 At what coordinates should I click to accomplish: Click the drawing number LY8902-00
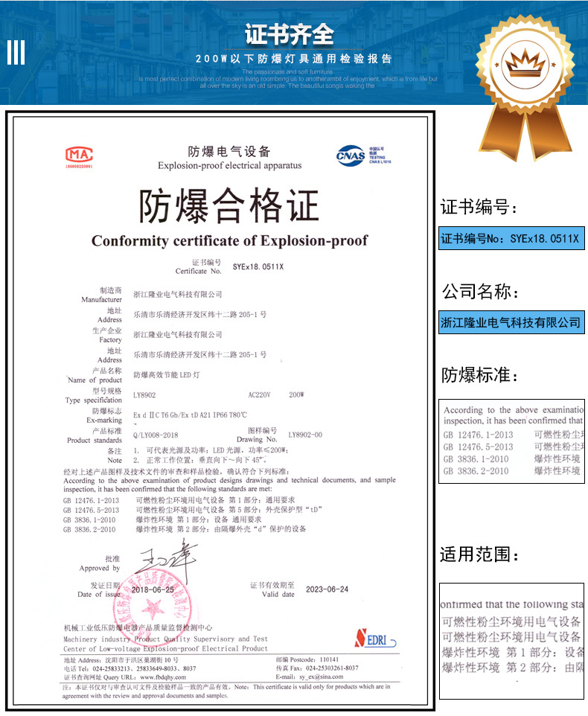click(305, 435)
